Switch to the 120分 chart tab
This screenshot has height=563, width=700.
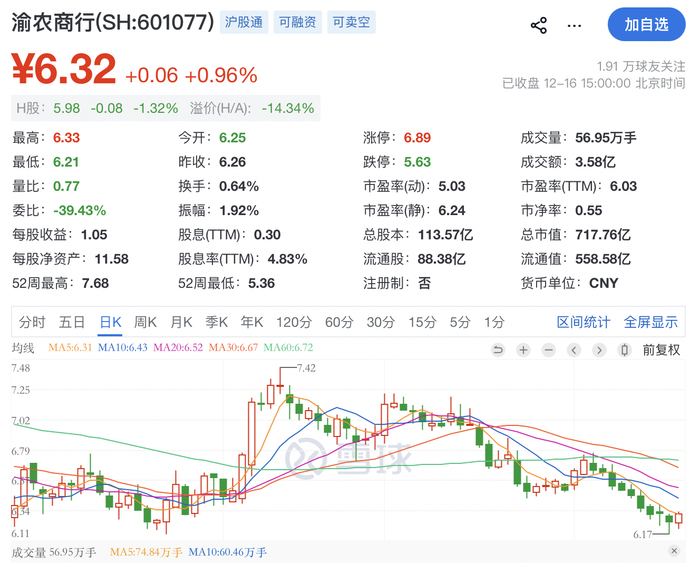(x=294, y=322)
